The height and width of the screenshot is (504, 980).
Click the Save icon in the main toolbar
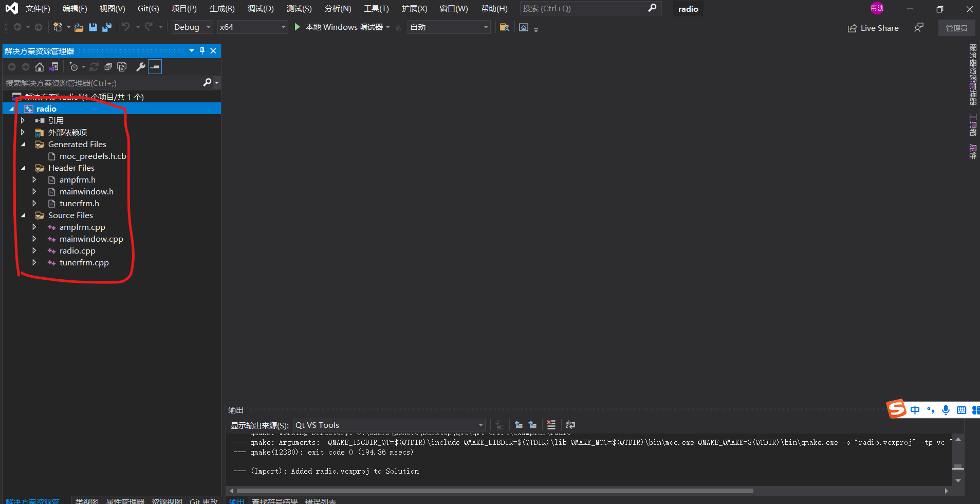point(93,27)
